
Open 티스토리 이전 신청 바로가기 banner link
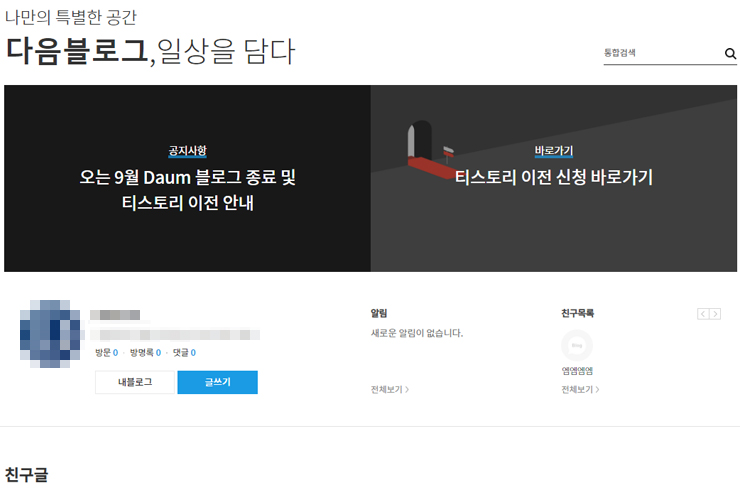554,177
